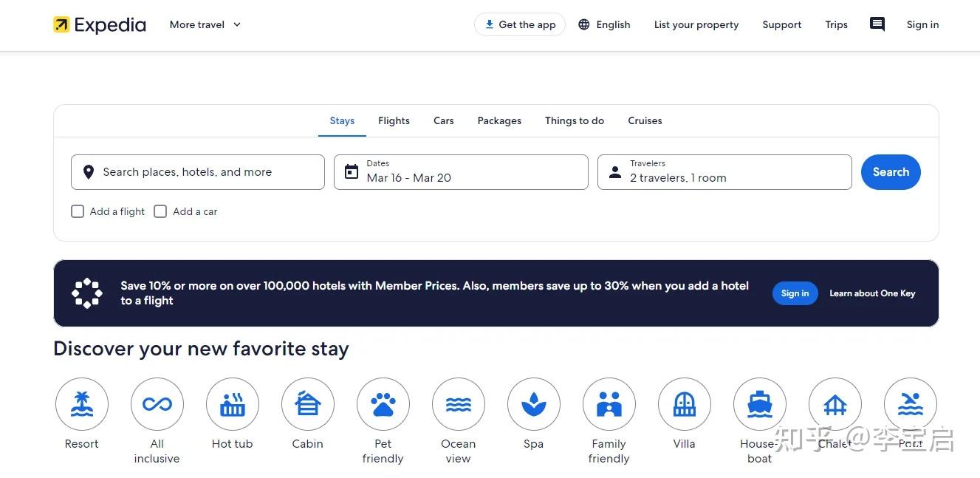Image resolution: width=980 pixels, height=478 pixels.
Task: Click the blue Search button
Action: point(891,172)
